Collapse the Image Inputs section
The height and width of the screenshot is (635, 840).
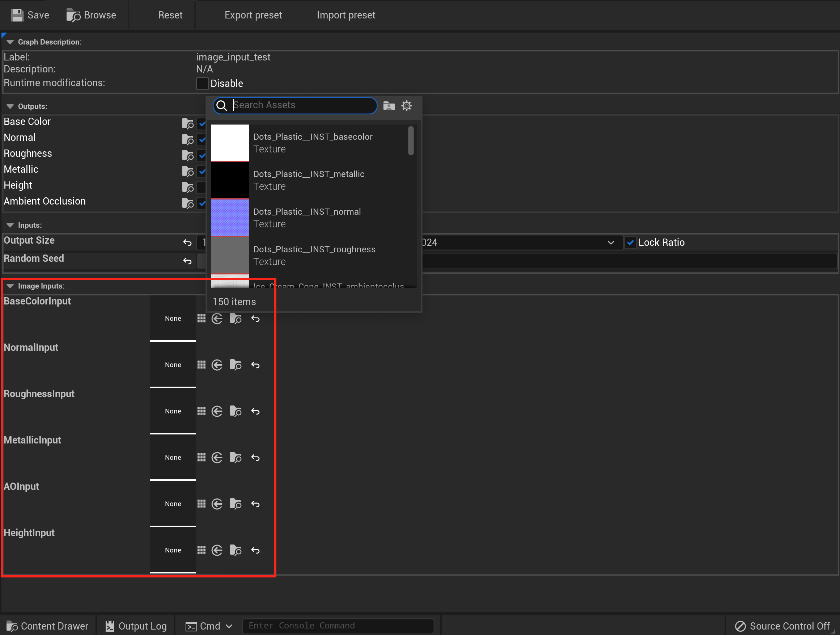[10, 286]
